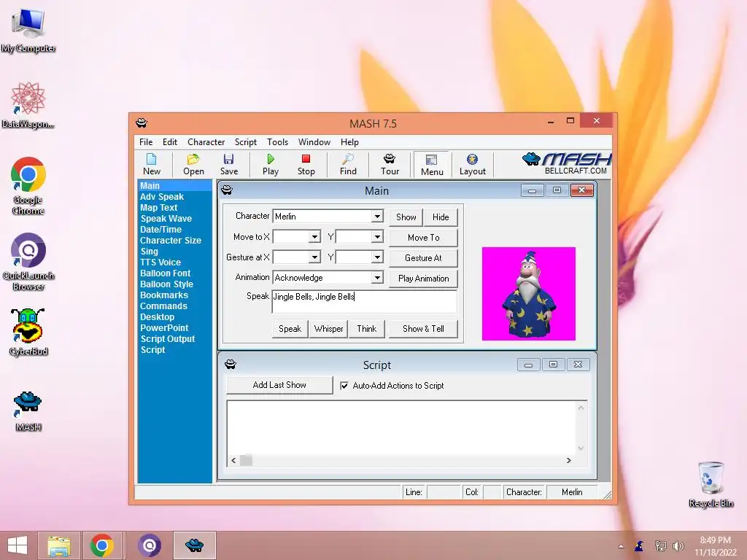Play the script with the green Play icon
This screenshot has width=747, height=560.
point(271,164)
